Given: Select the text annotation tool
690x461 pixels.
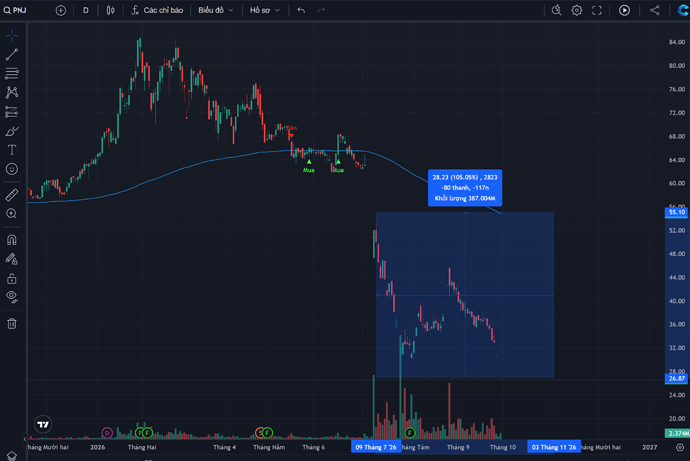Looking at the screenshot, I should 12,150.
